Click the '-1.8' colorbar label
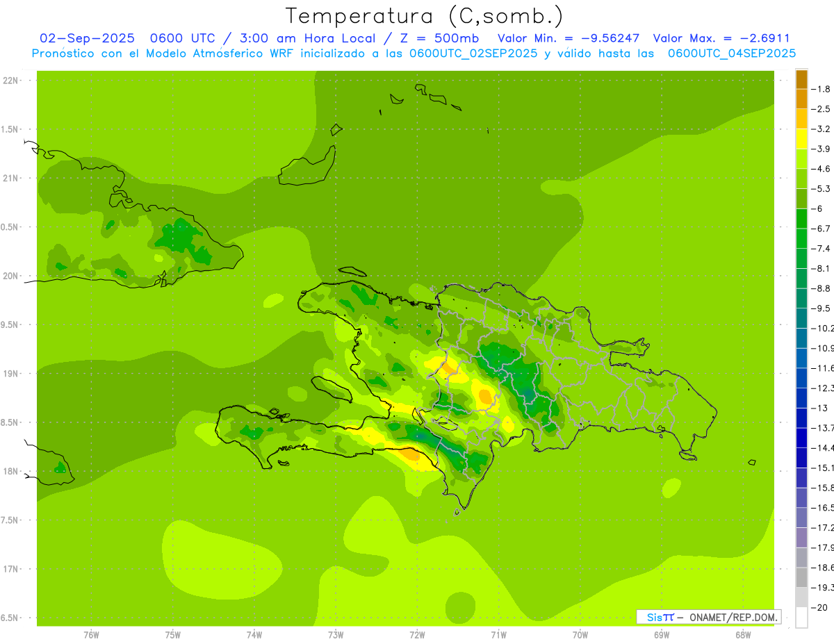834x644 pixels. (821, 89)
